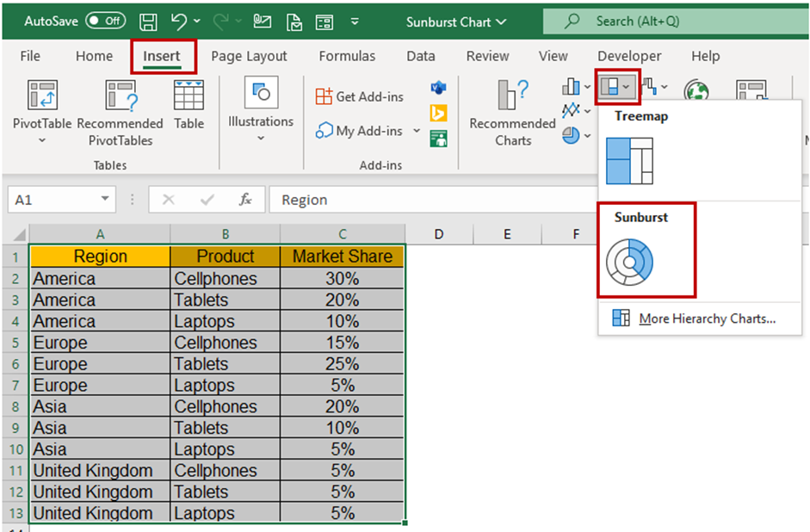810x532 pixels.
Task: Open the Help tab
Action: pos(706,56)
